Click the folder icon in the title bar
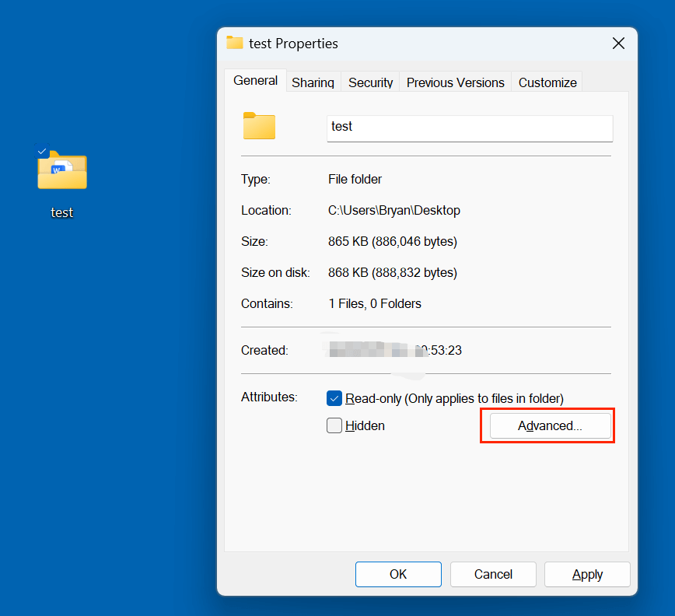 [234, 43]
